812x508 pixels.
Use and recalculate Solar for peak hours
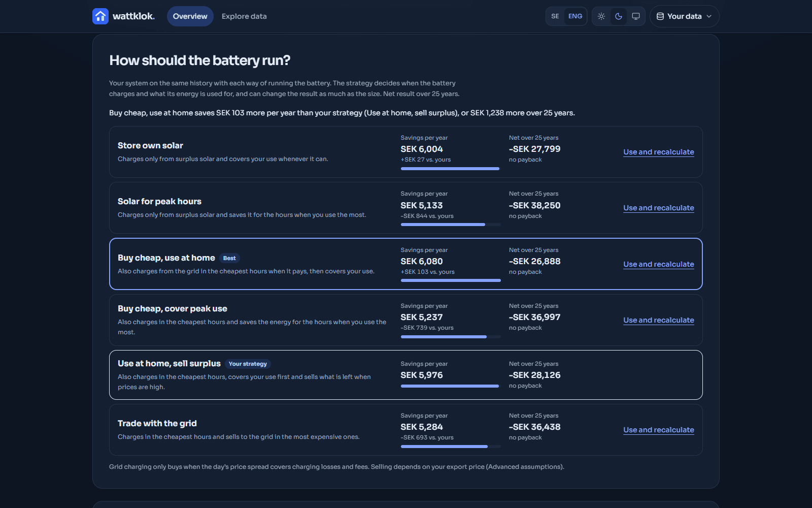[659, 208]
